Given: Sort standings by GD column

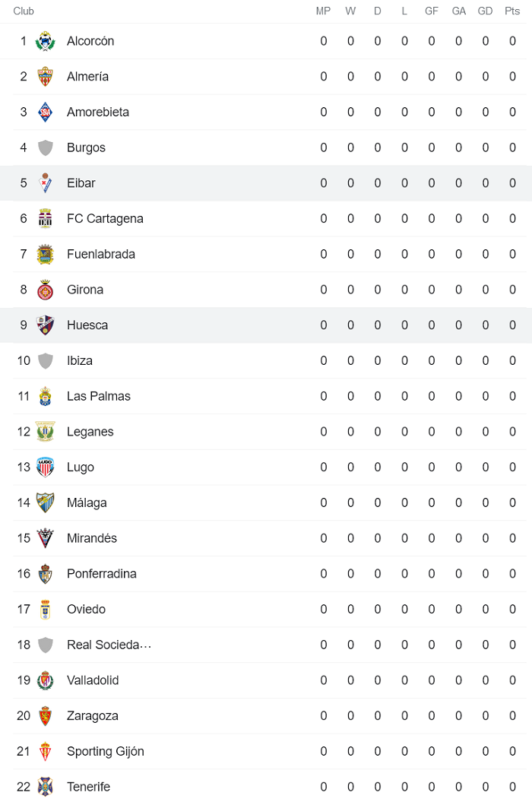Looking at the screenshot, I should click(x=485, y=11).
